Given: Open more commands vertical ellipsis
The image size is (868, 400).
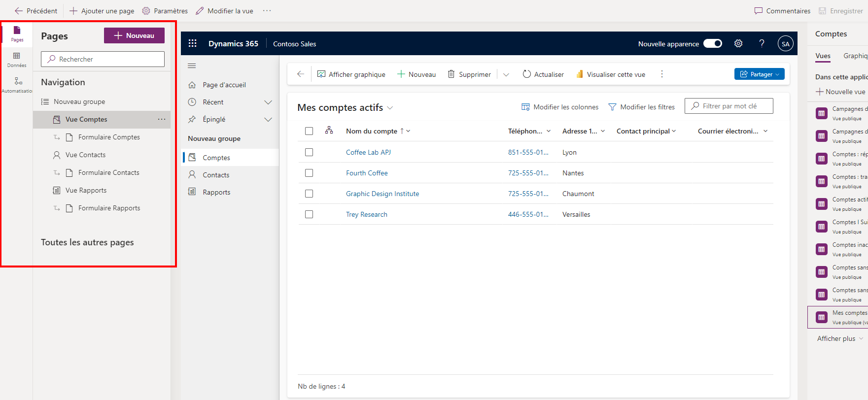Looking at the screenshot, I should (662, 74).
